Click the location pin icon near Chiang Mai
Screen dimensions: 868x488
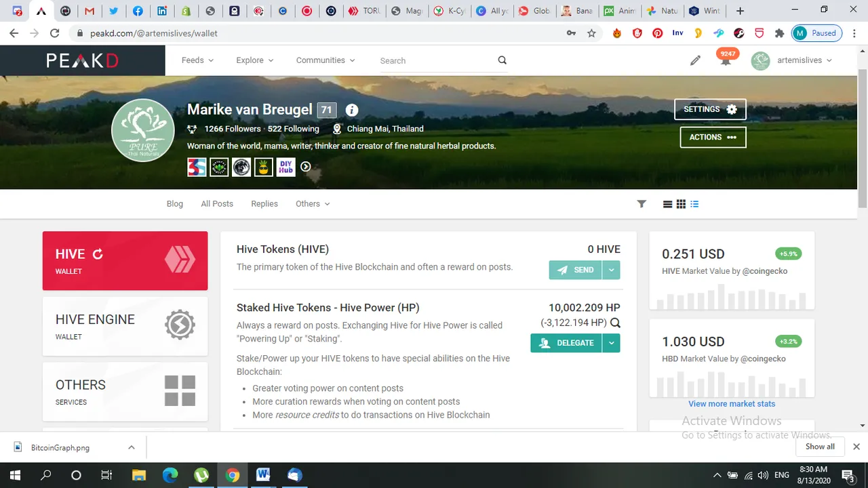(337, 129)
